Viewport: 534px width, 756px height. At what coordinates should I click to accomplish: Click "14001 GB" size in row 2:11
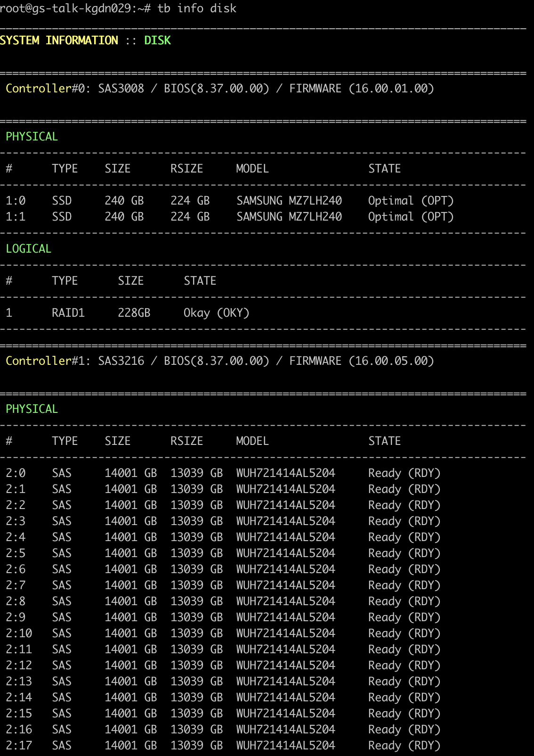click(x=131, y=649)
